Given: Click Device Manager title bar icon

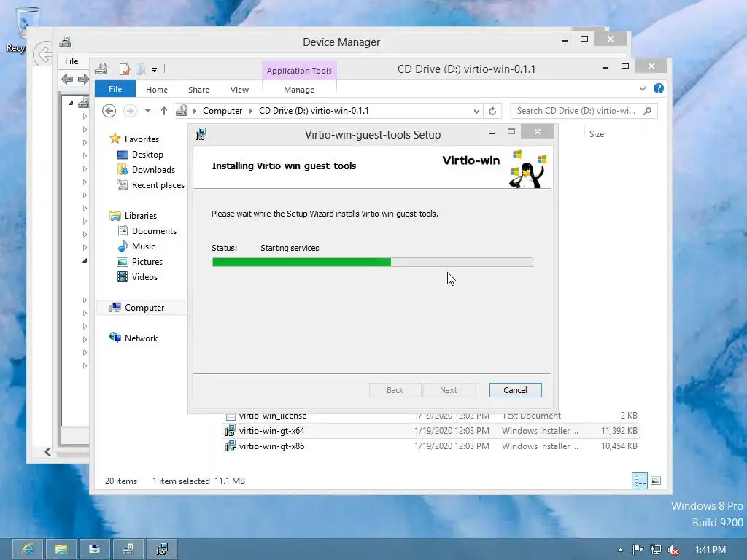Looking at the screenshot, I should 65,42.
